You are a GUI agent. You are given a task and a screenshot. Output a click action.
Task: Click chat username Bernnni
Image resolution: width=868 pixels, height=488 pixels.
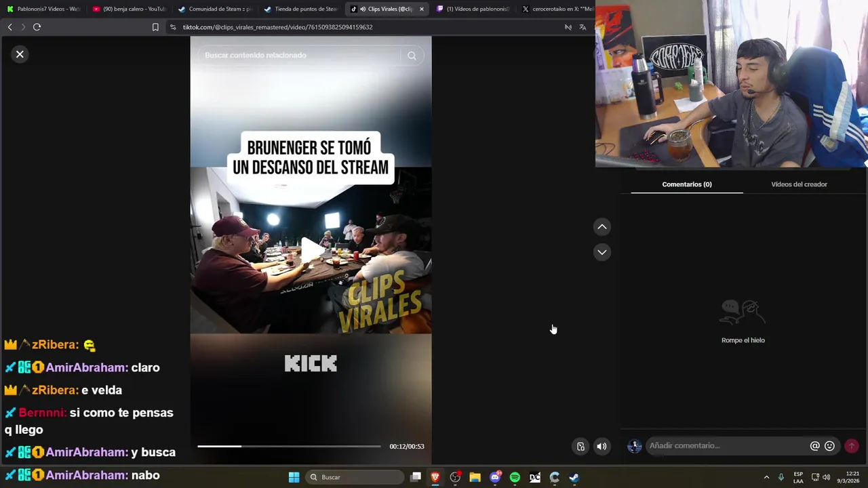[x=42, y=413]
